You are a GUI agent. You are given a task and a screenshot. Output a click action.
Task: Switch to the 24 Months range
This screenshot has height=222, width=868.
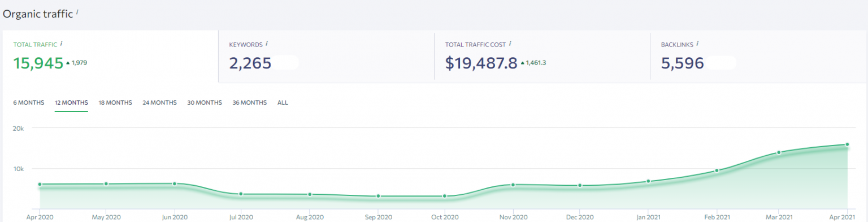click(159, 103)
